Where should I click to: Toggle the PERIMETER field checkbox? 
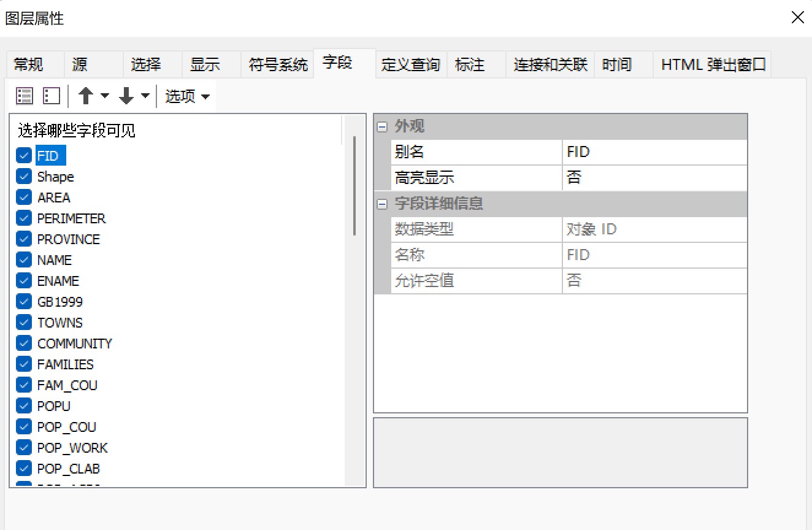[23, 218]
